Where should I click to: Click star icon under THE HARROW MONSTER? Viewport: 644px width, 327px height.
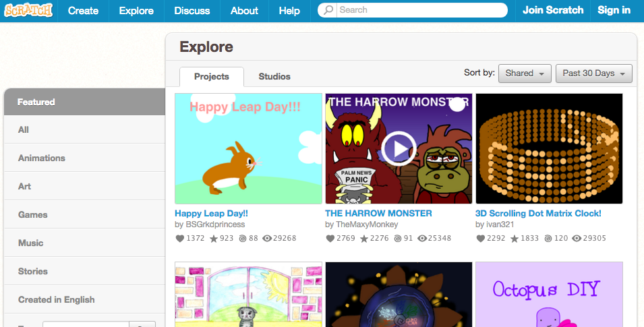pyautogui.click(x=364, y=238)
